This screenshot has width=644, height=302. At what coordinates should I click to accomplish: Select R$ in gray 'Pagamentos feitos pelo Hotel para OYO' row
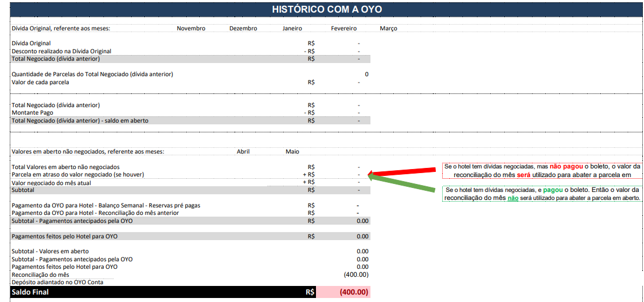tap(311, 236)
